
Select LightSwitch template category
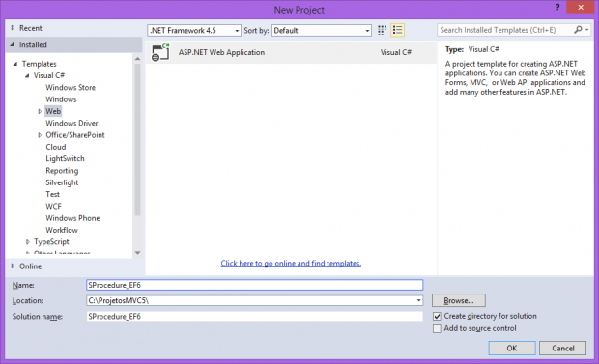click(x=65, y=159)
